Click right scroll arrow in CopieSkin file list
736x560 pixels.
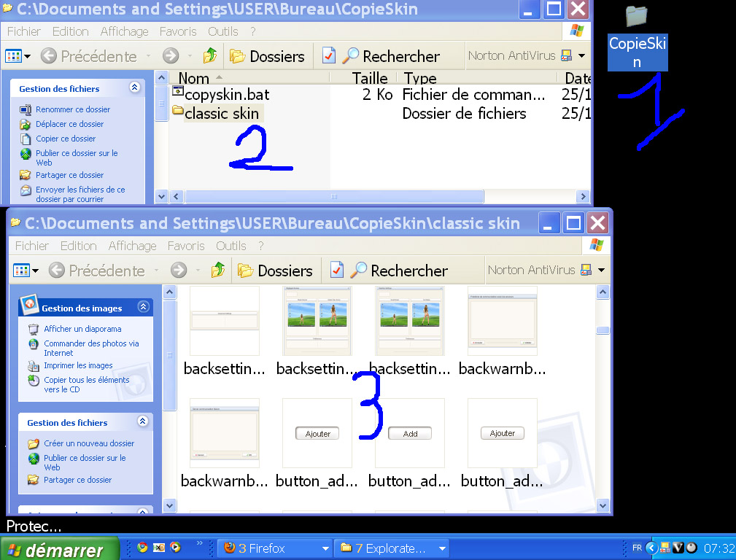click(x=583, y=196)
